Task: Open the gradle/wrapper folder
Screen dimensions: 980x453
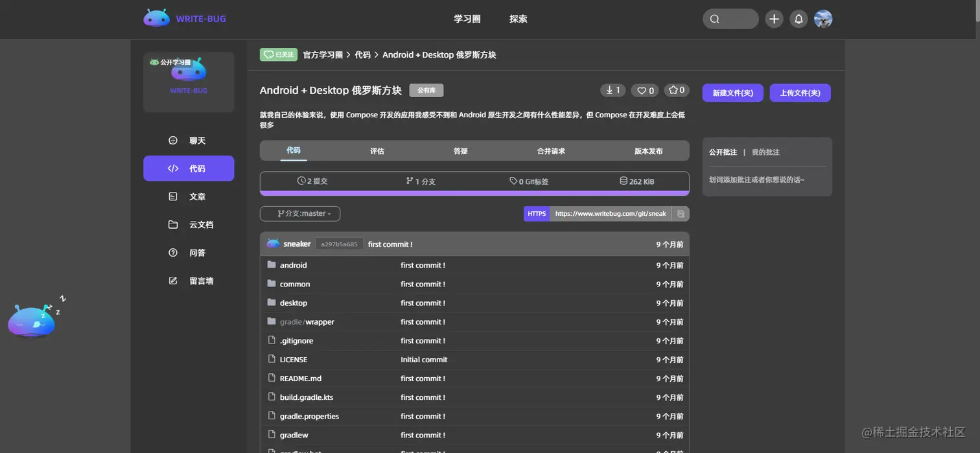Action: 307,321
